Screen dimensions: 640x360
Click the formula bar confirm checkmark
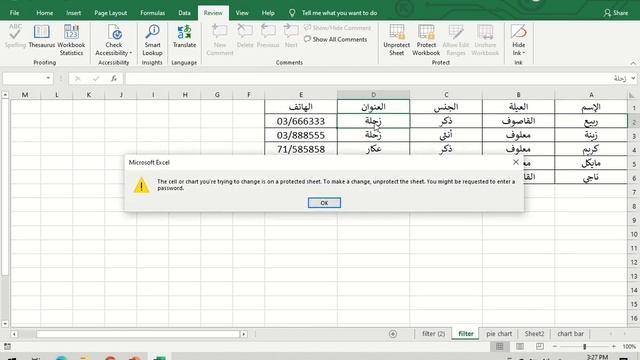[96, 78]
